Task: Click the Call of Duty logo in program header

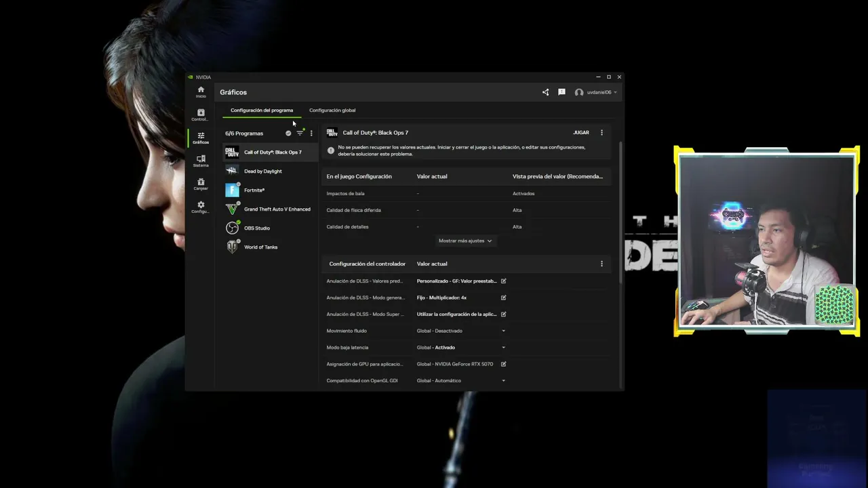Action: [x=332, y=133]
